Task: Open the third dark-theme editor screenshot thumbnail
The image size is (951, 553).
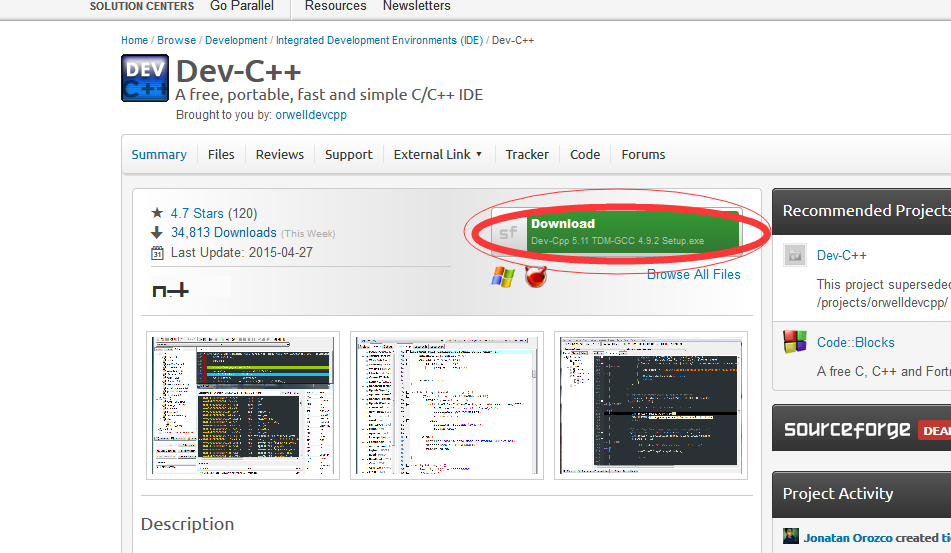Action: coord(651,405)
